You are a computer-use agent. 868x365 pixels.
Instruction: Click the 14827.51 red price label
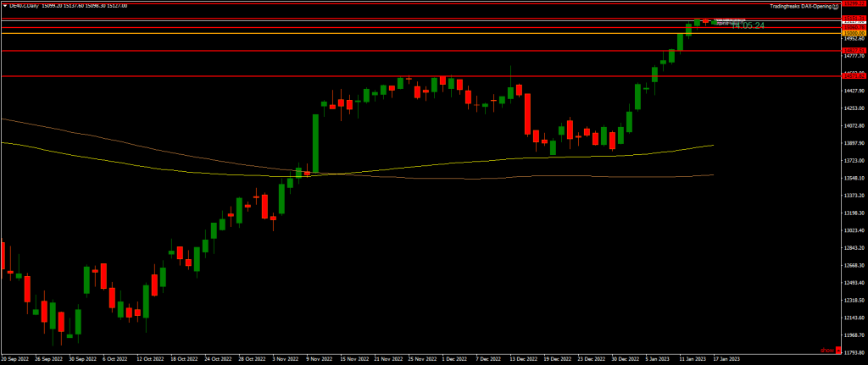(854, 51)
